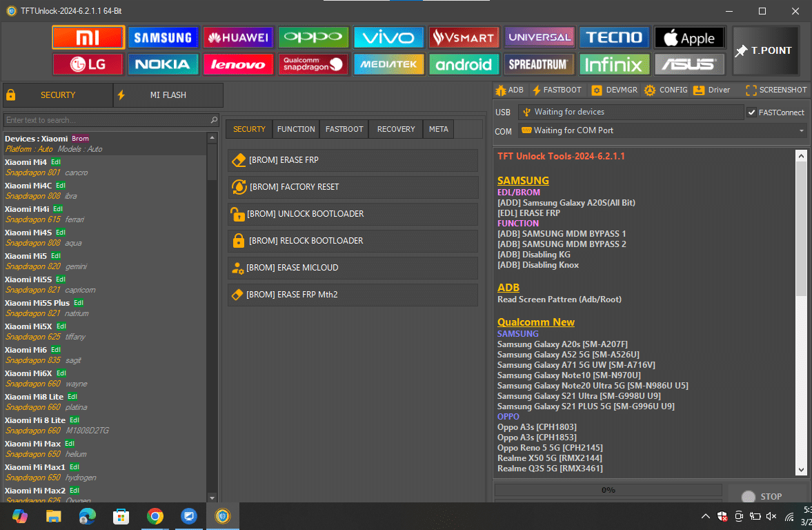Screen dimensions: 812x530
Task: Run the [BROM] UNLOCK BOOTLOADER operation
Action: point(353,214)
